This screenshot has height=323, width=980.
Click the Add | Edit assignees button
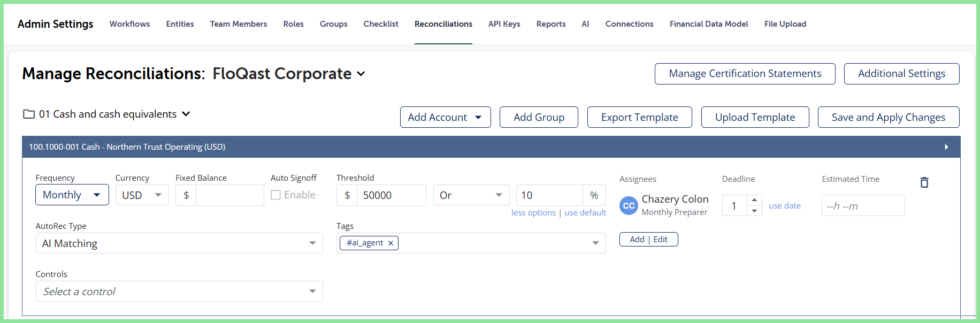coord(648,240)
